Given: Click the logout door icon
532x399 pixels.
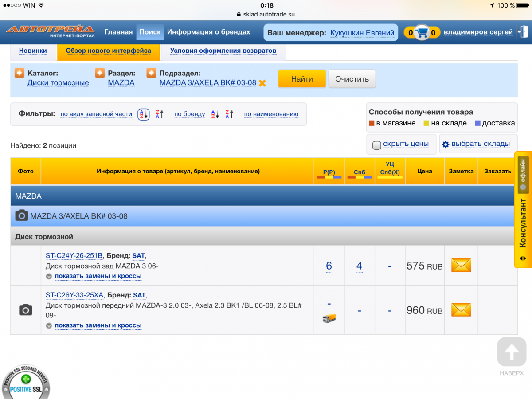Looking at the screenshot, I should (x=523, y=32).
